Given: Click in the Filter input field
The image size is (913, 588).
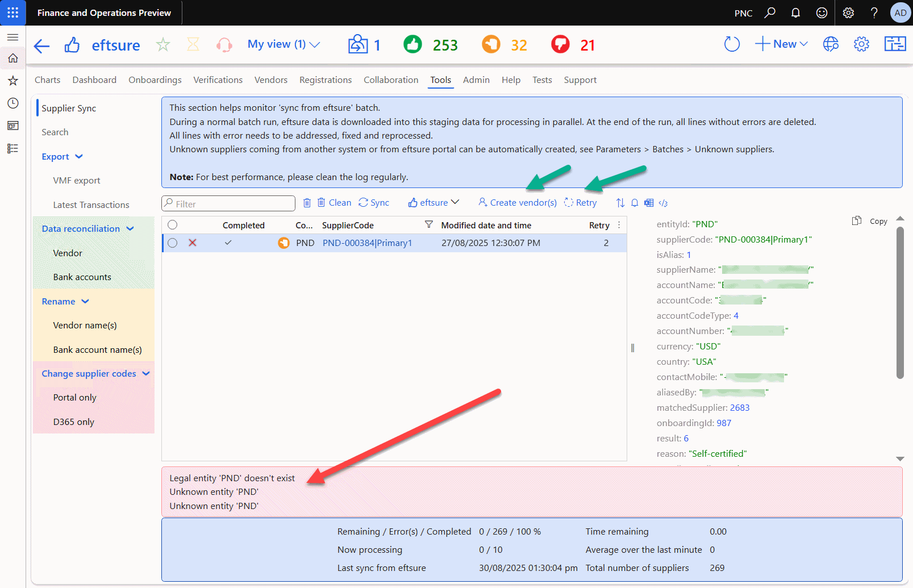Looking at the screenshot, I should (228, 203).
